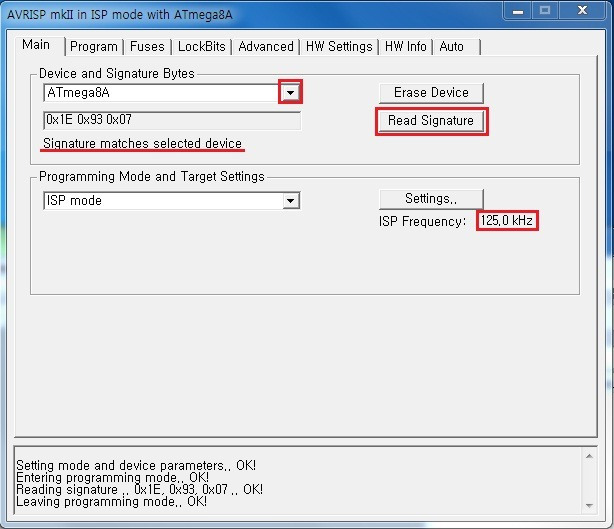The height and width of the screenshot is (529, 614).
Task: Click the 'Signature matches selected device' message
Action: pos(142,143)
